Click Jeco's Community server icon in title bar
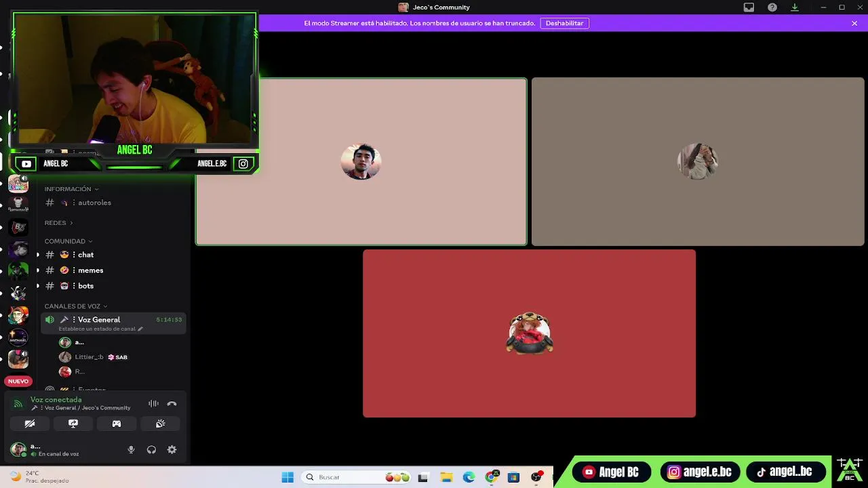The width and height of the screenshot is (868, 488). [x=403, y=7]
